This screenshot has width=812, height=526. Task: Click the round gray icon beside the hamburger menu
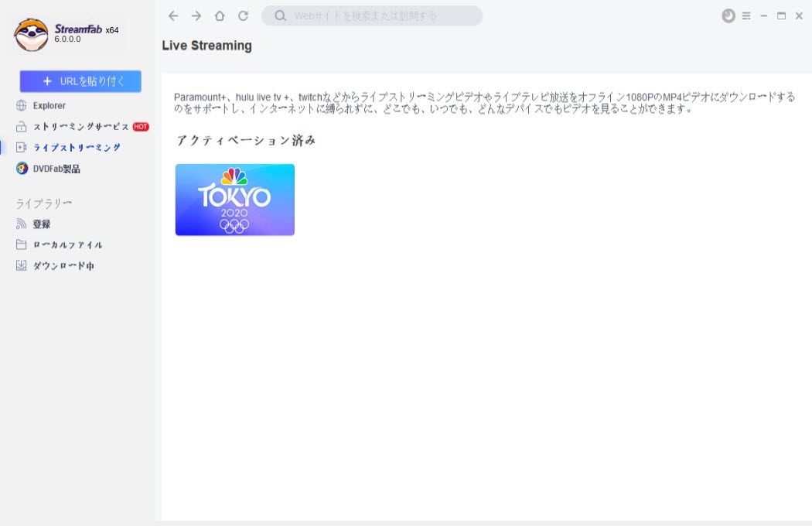[728, 16]
